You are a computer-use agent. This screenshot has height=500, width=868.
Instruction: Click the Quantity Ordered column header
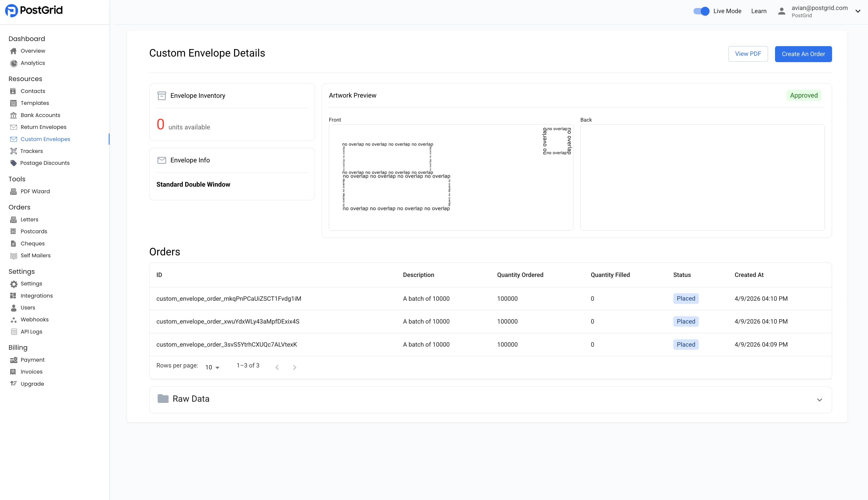coord(520,275)
